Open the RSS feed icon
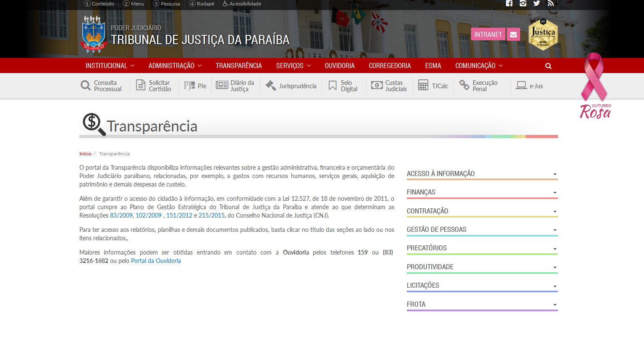 pos(550,3)
